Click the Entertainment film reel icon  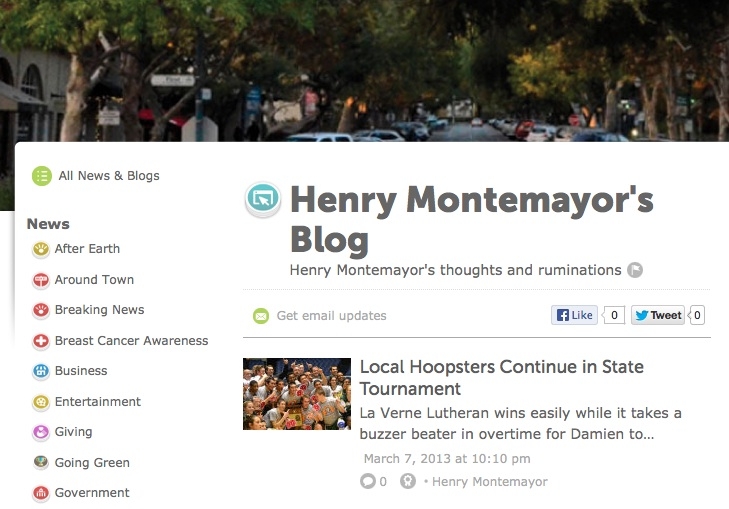(x=41, y=402)
